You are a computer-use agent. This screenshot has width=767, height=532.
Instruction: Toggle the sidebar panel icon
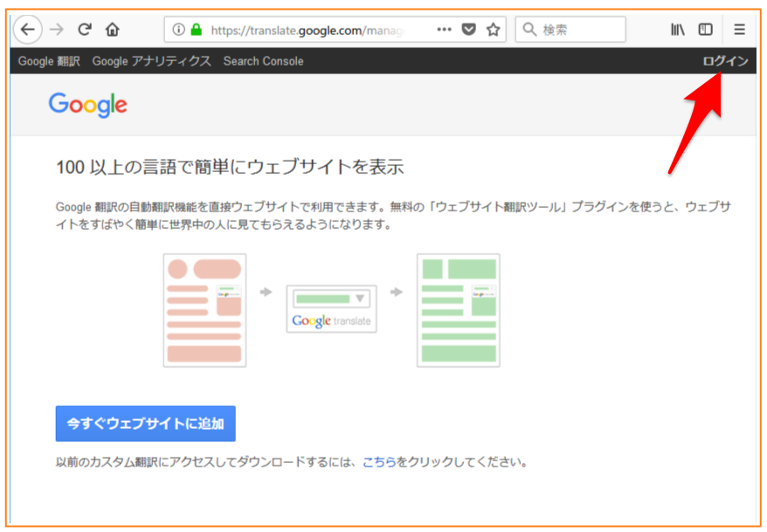(705, 30)
